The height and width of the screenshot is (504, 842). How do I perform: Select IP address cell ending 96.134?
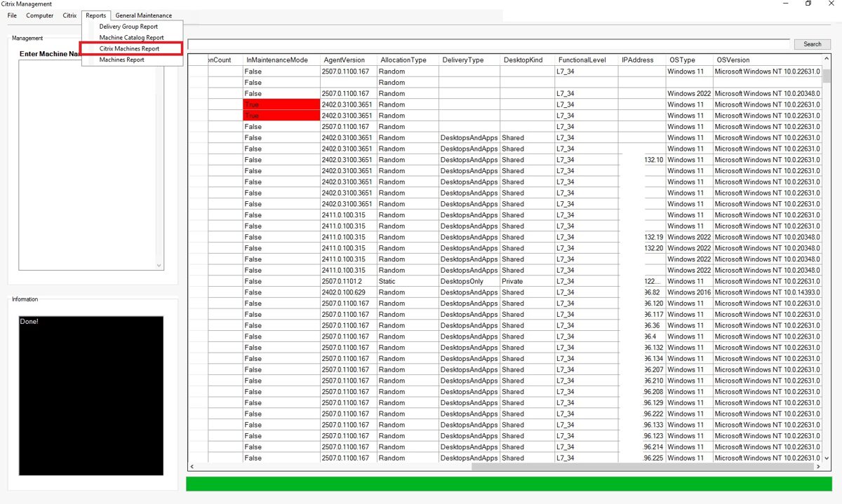tap(641, 358)
